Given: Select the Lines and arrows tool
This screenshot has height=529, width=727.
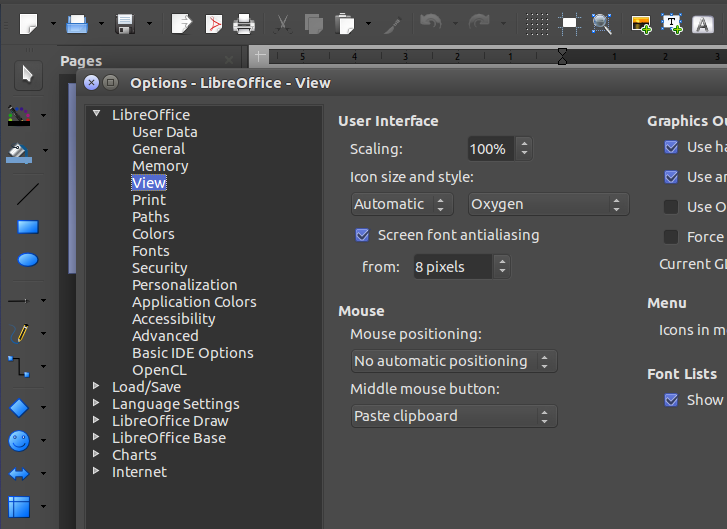Looking at the screenshot, I should tap(19, 301).
